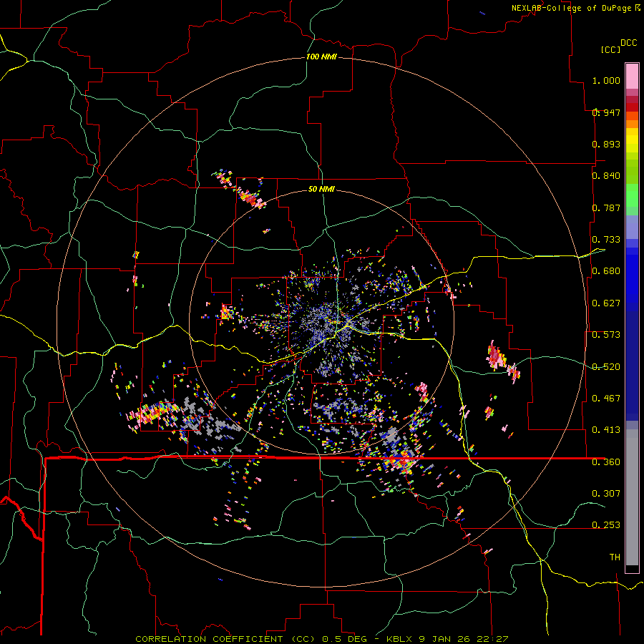Click the DCC label above the color scale
The image size is (644, 644).
pos(628,43)
